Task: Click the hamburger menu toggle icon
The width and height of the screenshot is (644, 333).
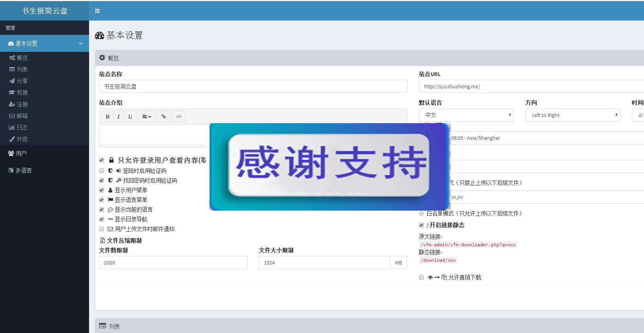Action: (x=97, y=11)
